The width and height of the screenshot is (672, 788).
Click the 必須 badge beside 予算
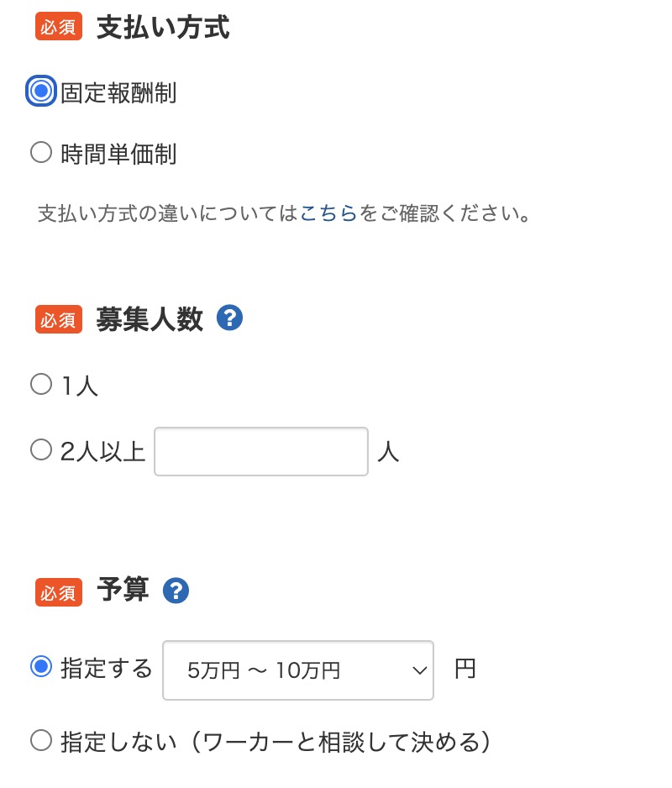tap(59, 591)
